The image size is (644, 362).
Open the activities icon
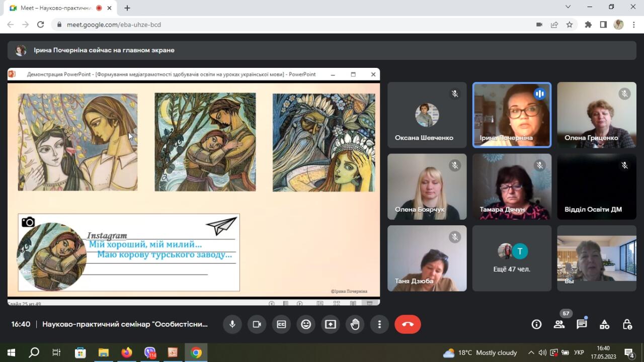click(604, 324)
